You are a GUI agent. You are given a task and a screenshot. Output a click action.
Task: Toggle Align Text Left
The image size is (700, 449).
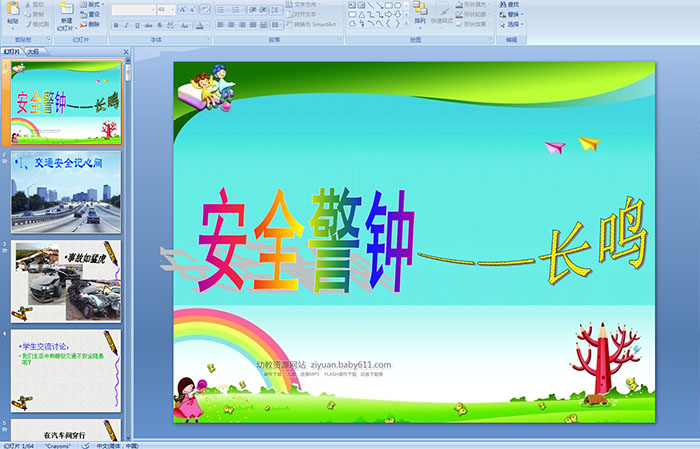221,25
